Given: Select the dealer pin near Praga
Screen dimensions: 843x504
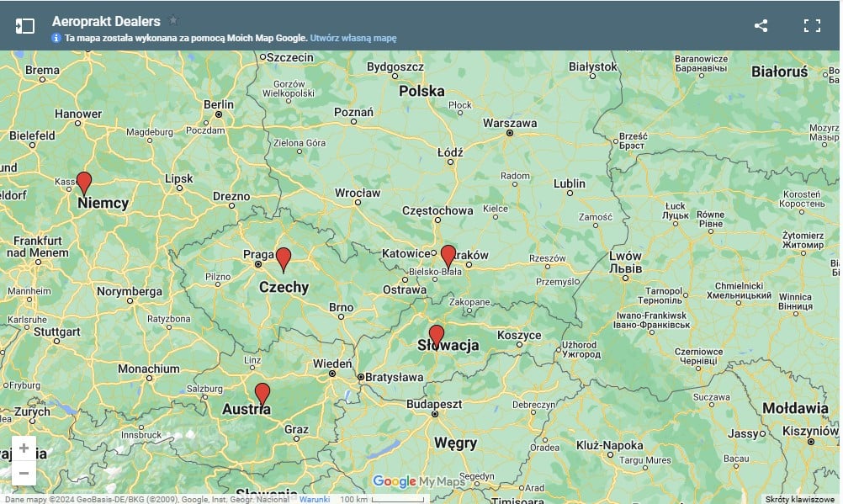Looking at the screenshot, I should click(284, 257).
